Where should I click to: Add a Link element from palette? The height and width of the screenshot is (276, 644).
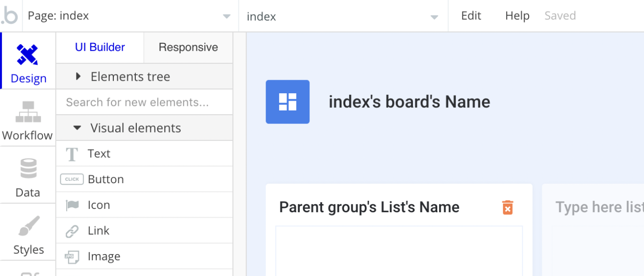coord(98,231)
